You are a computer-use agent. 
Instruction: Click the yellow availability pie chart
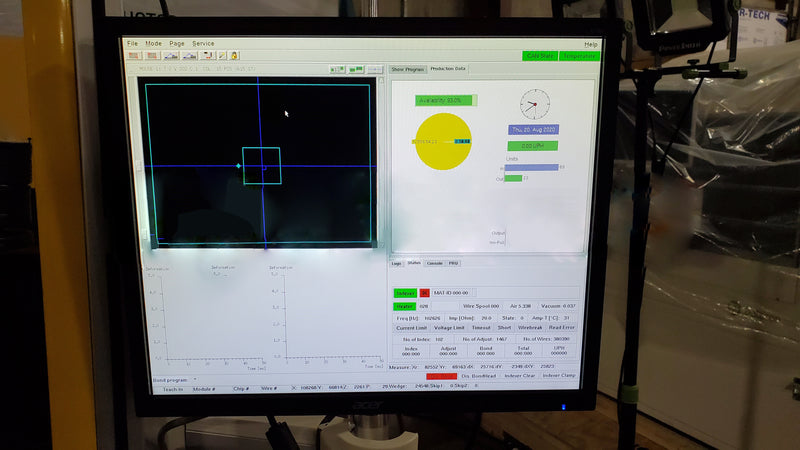[x=443, y=141]
